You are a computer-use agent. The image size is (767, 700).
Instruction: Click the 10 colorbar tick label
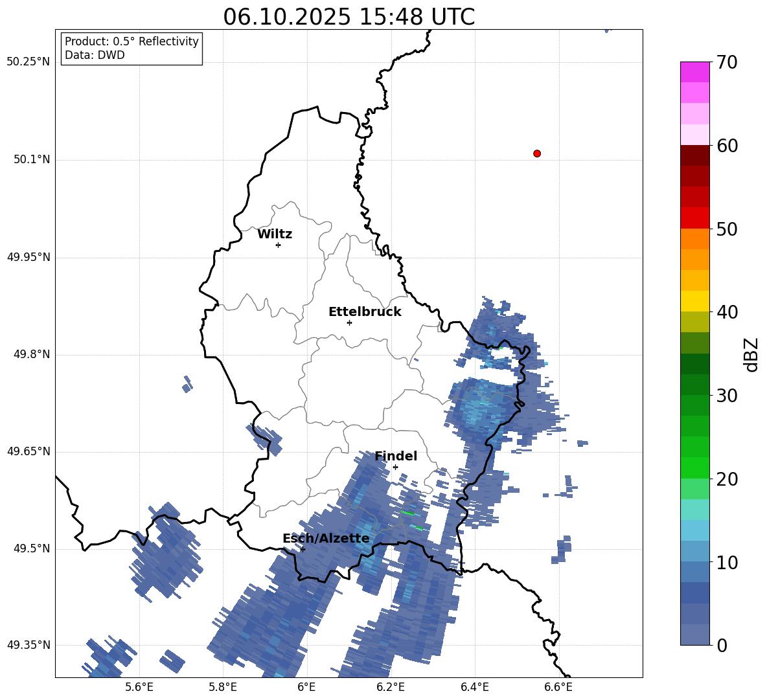pyautogui.click(x=726, y=562)
